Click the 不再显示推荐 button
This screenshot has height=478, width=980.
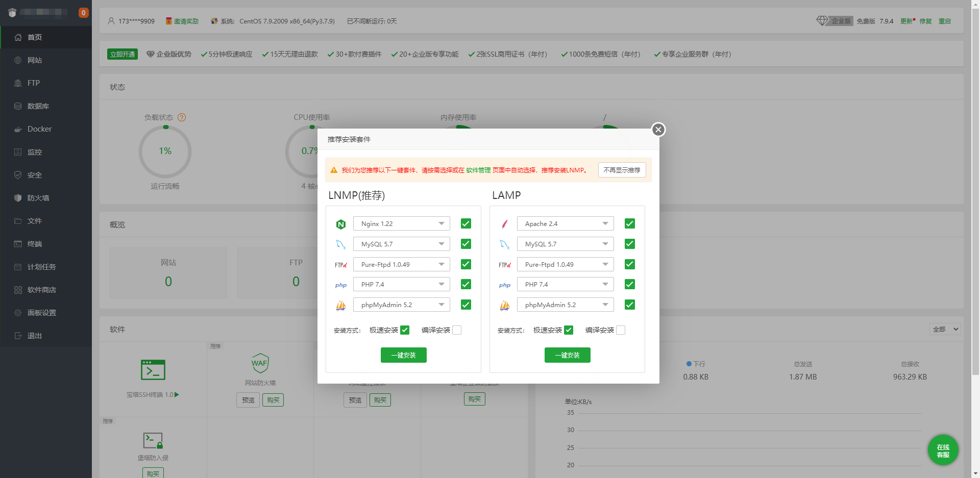pos(622,170)
